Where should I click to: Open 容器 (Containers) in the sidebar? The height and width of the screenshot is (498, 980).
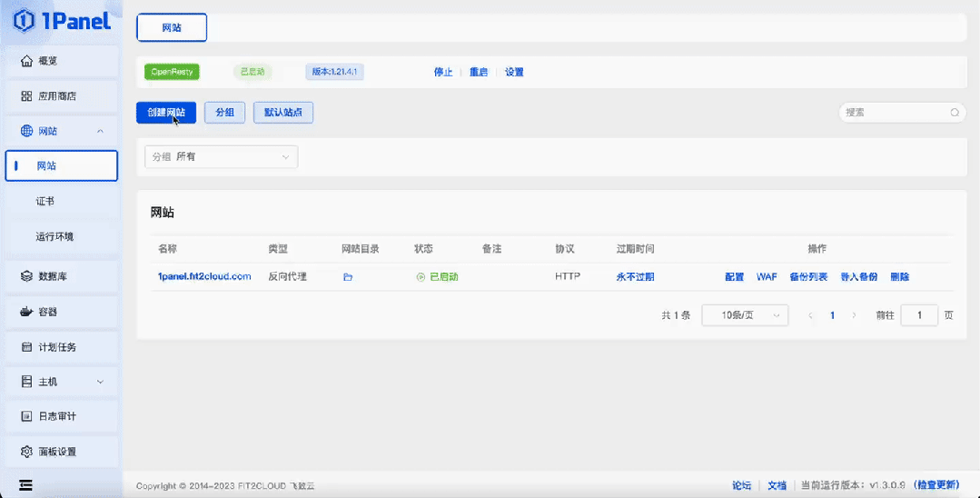(61, 312)
